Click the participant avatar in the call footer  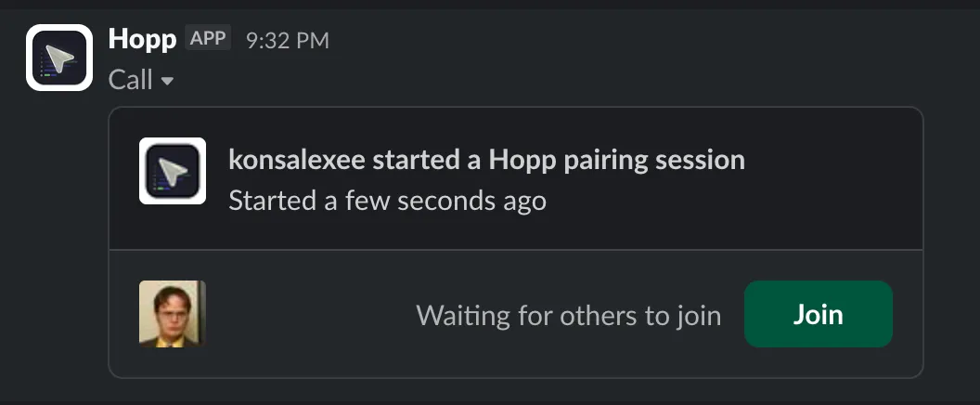(172, 314)
